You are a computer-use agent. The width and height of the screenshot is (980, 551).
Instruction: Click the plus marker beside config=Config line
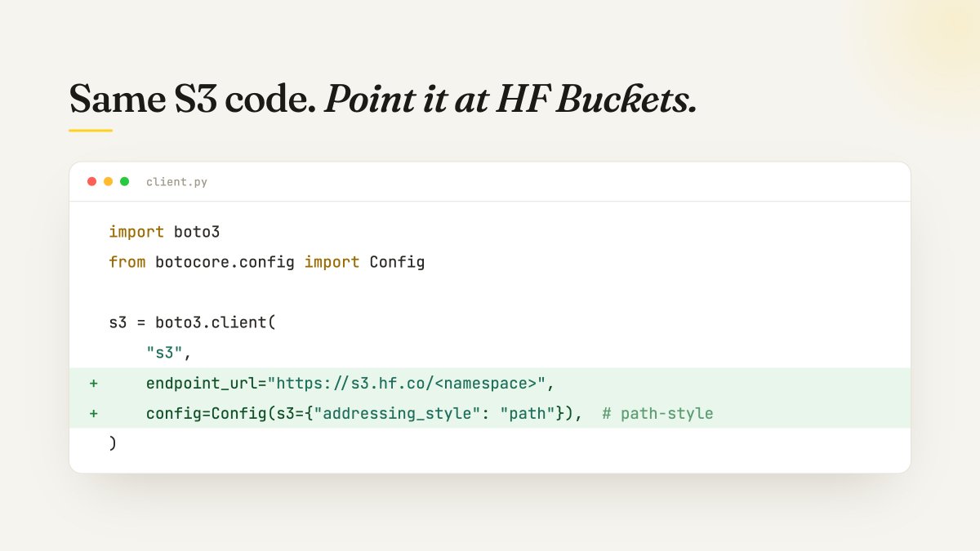tap(94, 413)
